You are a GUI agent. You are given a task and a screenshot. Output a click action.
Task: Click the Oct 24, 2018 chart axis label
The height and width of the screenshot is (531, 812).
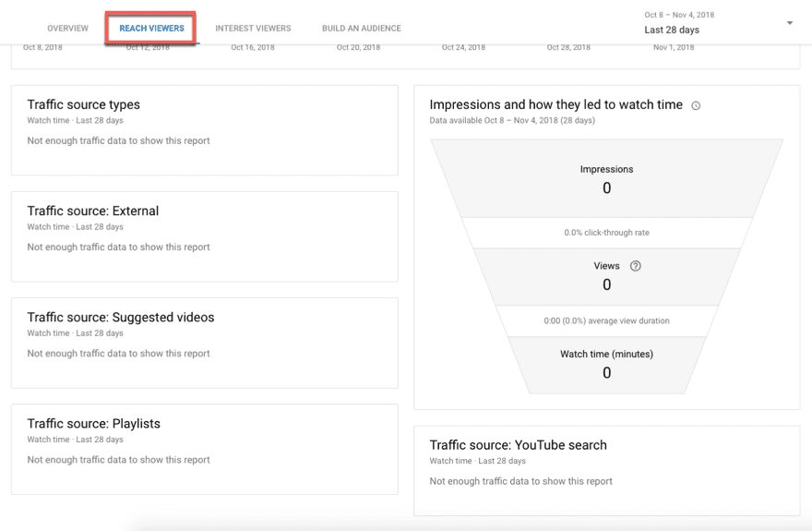[x=463, y=47]
